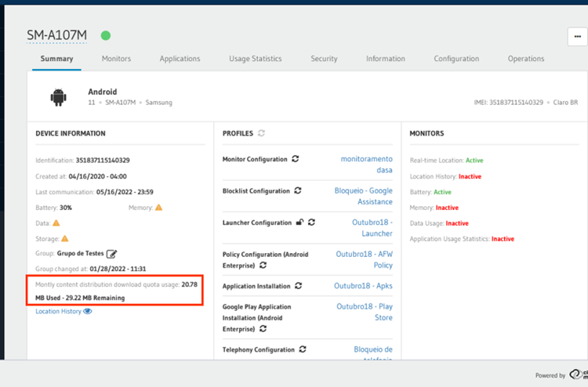Click the Launcher Configuration unlock icon
588x387 pixels.
(x=299, y=222)
